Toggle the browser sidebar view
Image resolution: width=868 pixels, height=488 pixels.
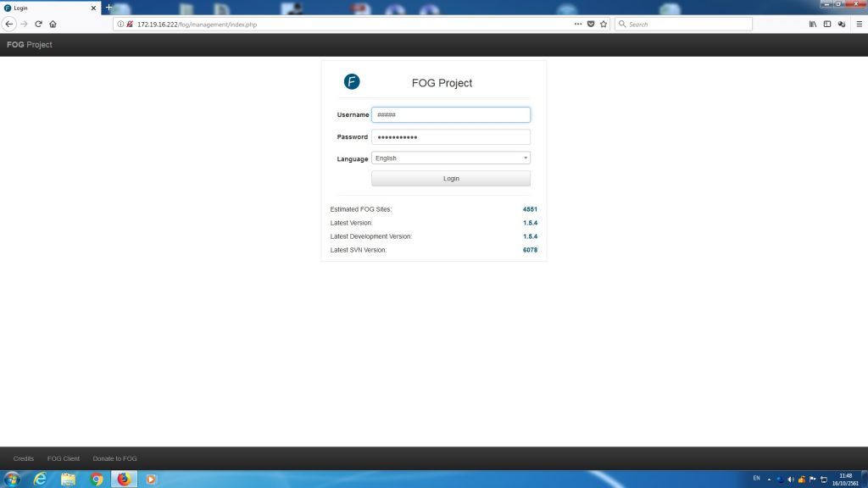(x=827, y=24)
